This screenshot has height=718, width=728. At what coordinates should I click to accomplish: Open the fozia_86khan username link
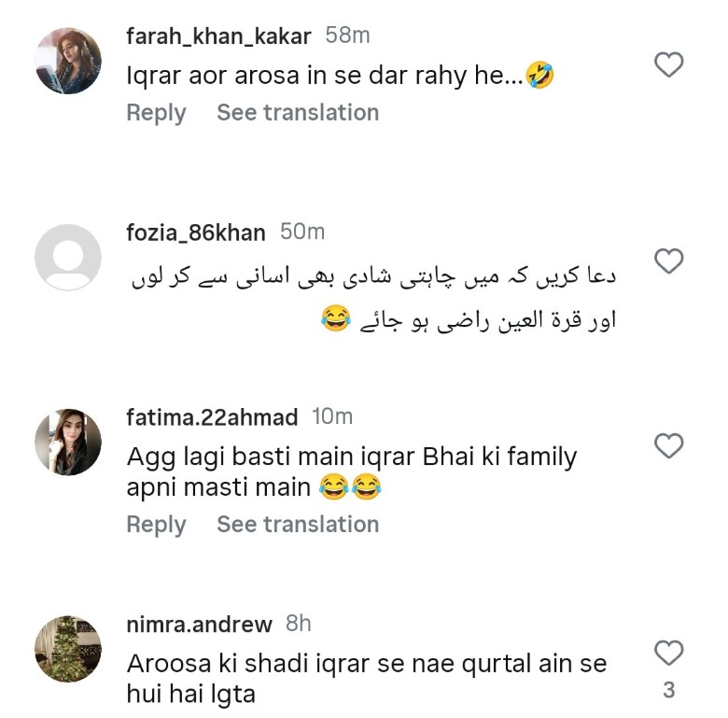[x=196, y=232]
